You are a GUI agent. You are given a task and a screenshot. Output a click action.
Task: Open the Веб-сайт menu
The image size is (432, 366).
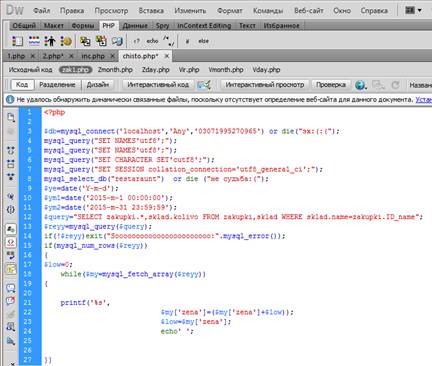(x=309, y=11)
